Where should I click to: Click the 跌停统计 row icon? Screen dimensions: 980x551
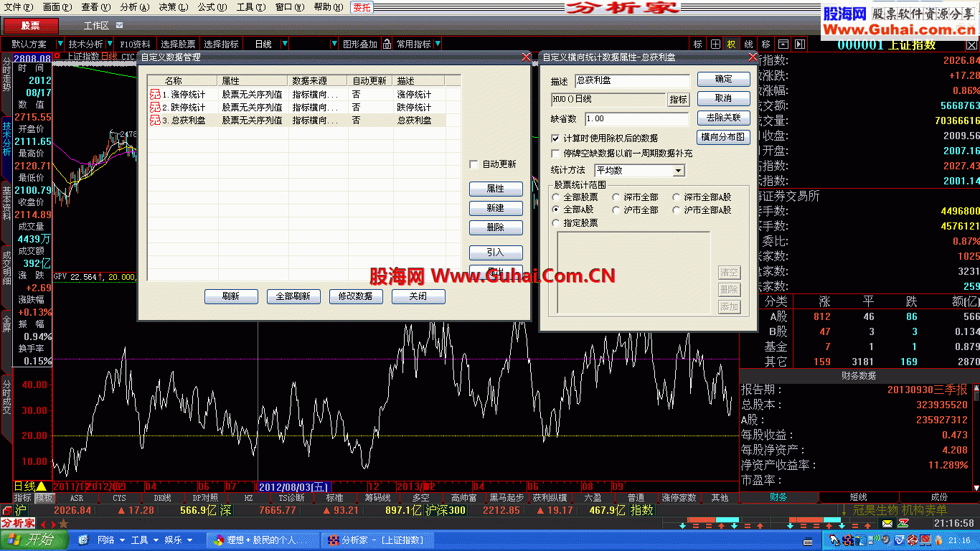155,108
